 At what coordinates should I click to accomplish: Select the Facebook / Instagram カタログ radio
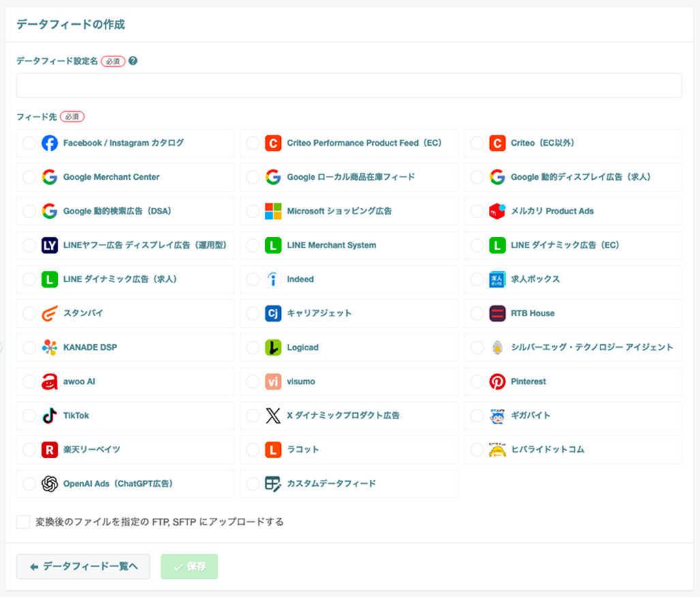[x=29, y=143]
